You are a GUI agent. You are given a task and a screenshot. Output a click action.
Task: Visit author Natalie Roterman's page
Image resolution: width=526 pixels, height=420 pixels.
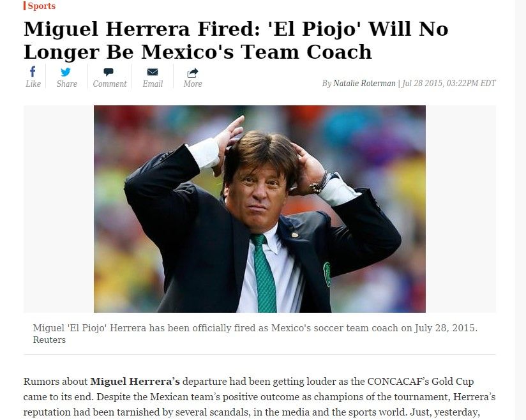click(x=364, y=83)
